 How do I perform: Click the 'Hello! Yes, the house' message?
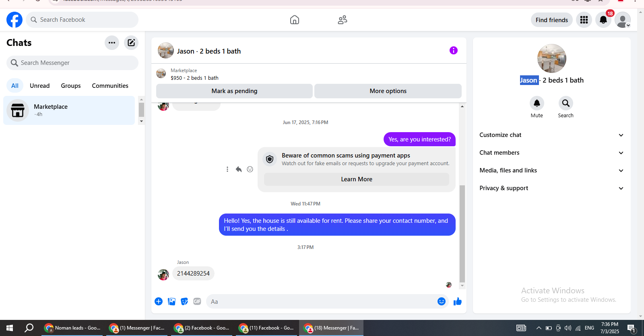(x=337, y=225)
